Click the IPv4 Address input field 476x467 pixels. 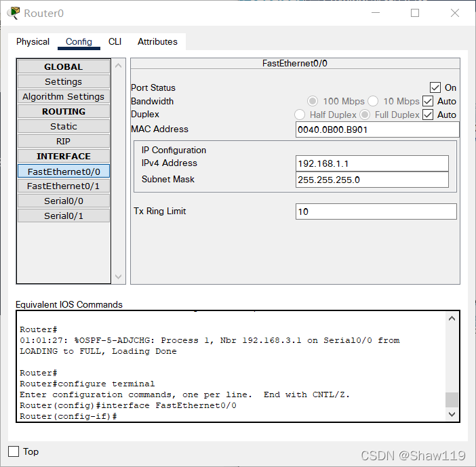tap(372, 163)
